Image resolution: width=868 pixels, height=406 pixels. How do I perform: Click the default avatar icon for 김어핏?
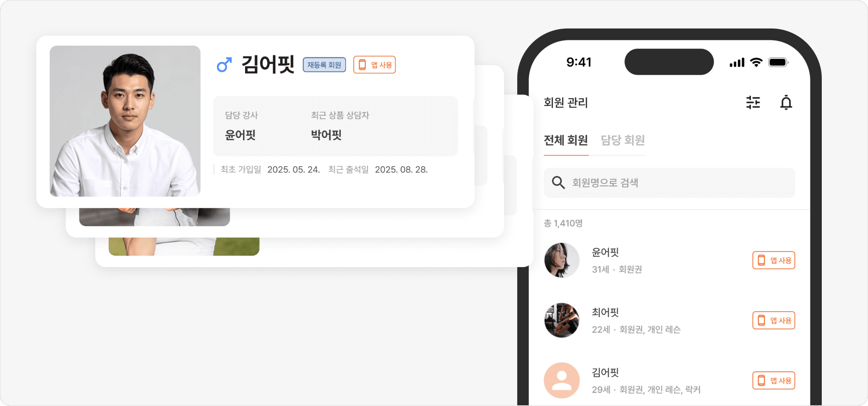click(561, 380)
